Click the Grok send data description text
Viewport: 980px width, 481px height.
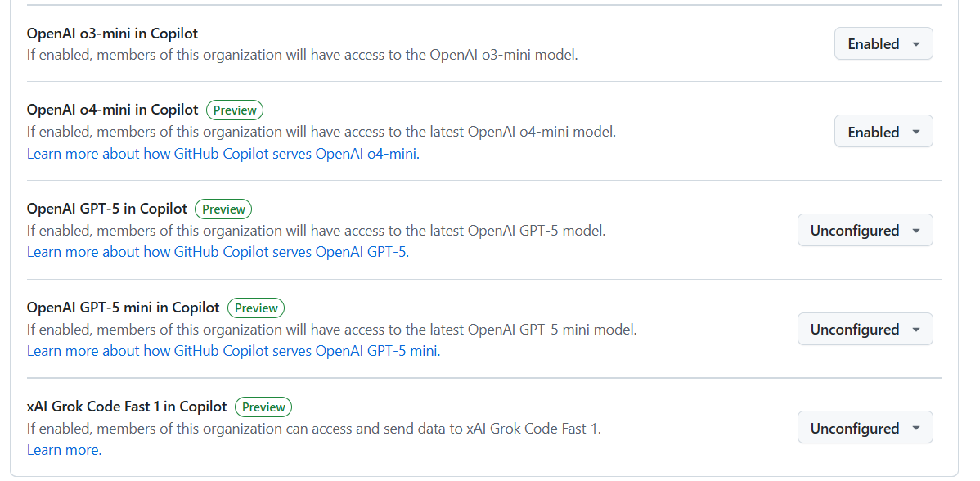click(314, 429)
